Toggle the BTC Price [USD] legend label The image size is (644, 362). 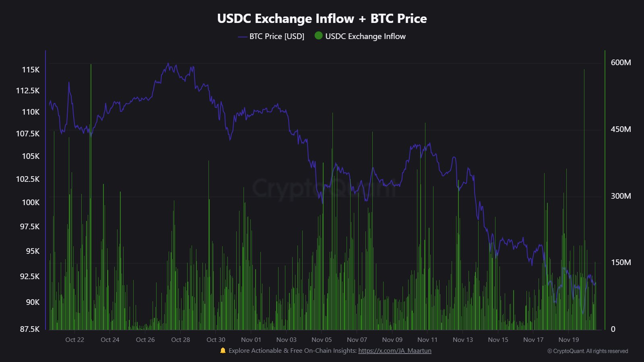click(277, 37)
